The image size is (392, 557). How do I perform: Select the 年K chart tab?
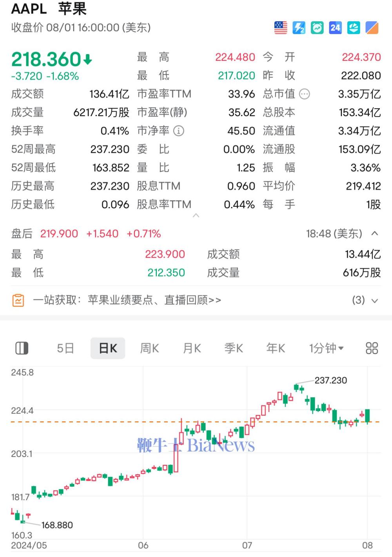[275, 348]
